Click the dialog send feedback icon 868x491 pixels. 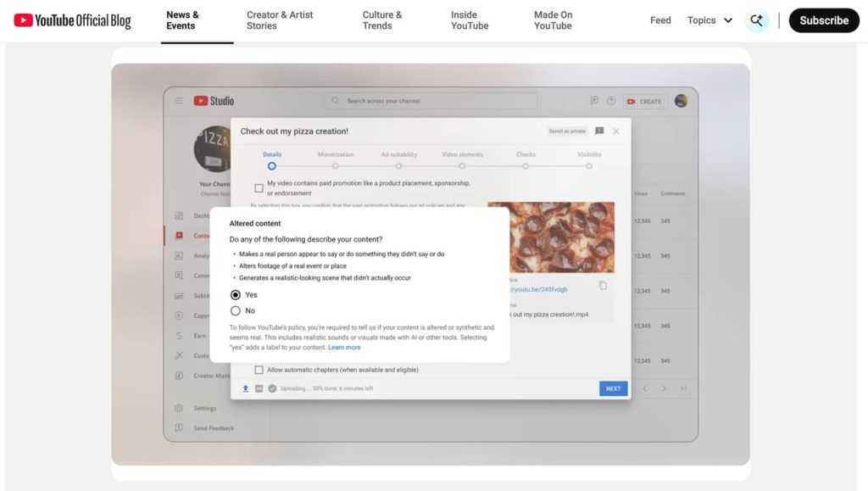coord(599,131)
